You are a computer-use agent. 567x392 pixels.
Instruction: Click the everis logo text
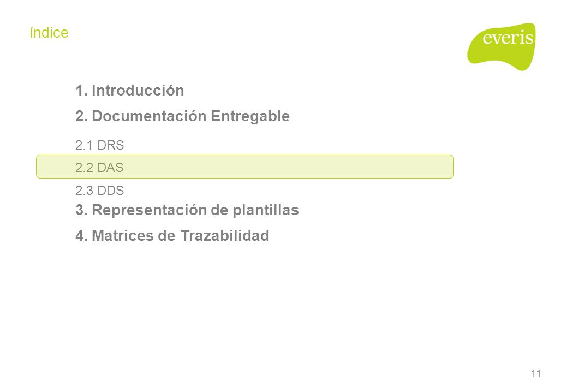tap(508, 38)
